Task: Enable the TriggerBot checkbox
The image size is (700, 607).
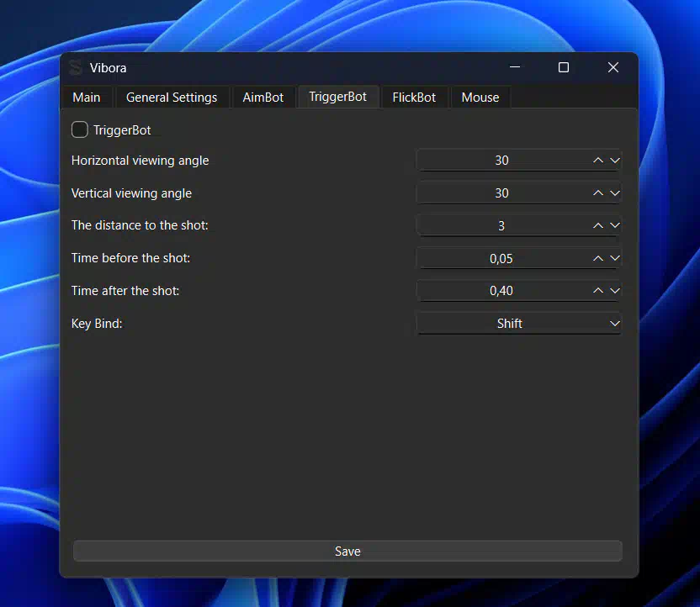Action: [x=79, y=129]
